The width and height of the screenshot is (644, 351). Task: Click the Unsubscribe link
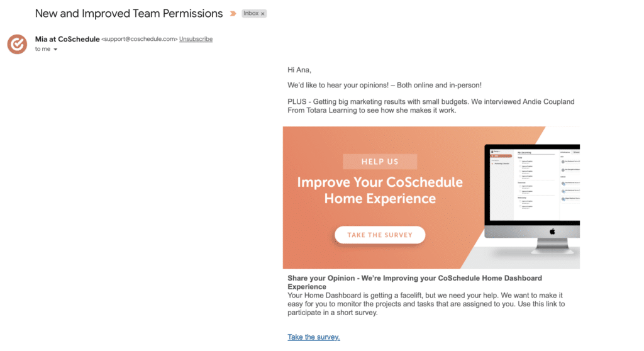point(196,39)
